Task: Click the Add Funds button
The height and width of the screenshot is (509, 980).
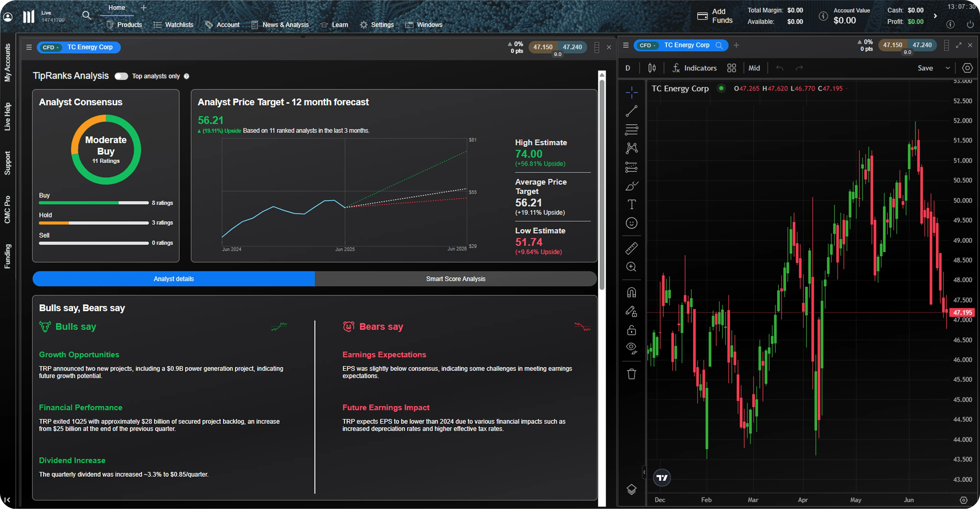Action: pos(715,16)
